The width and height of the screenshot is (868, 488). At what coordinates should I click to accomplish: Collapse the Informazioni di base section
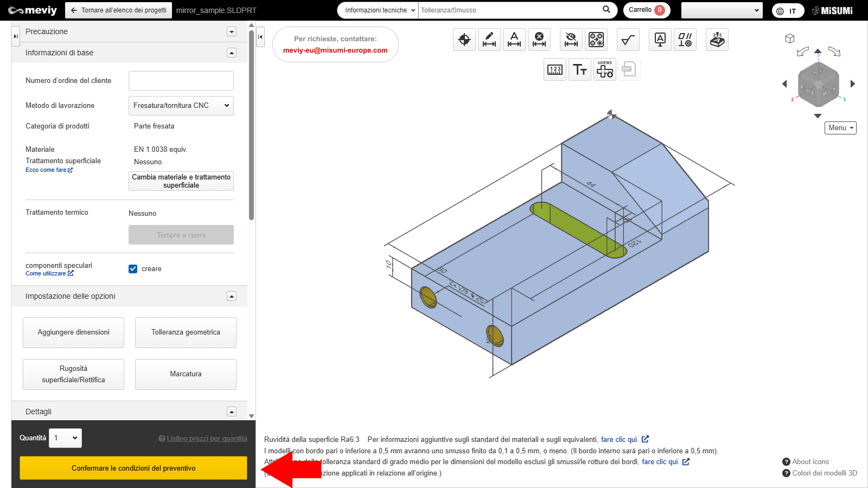[x=232, y=53]
